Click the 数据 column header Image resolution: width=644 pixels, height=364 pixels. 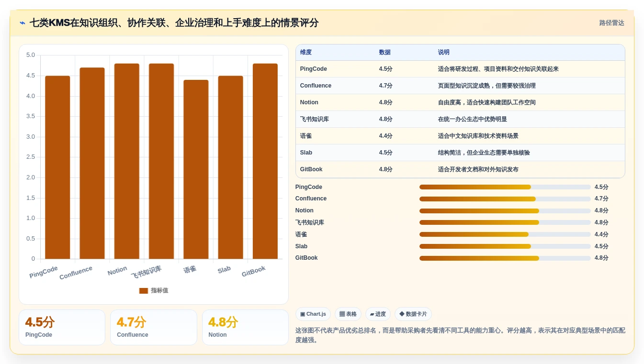tap(385, 53)
